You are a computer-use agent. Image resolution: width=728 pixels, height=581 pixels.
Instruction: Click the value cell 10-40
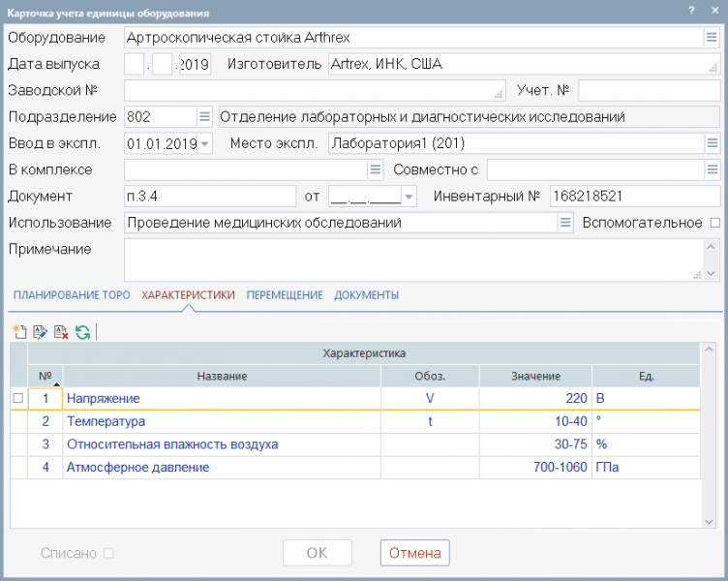click(x=535, y=421)
